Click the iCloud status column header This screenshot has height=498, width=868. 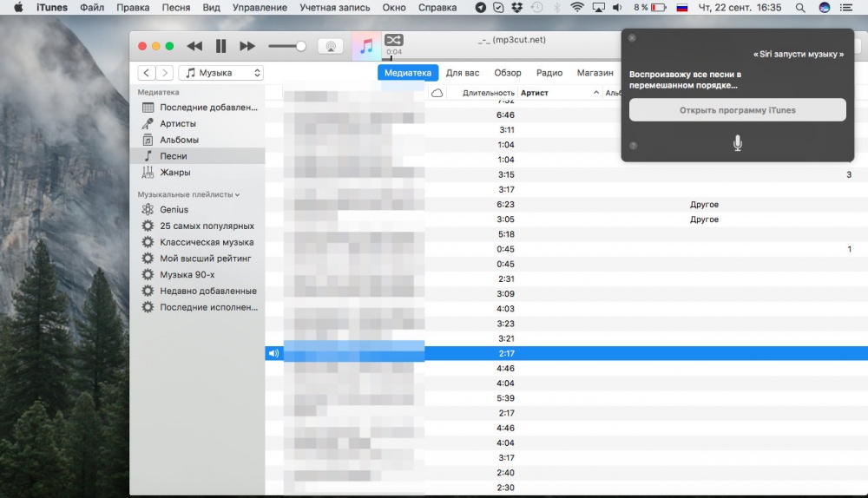coord(437,93)
